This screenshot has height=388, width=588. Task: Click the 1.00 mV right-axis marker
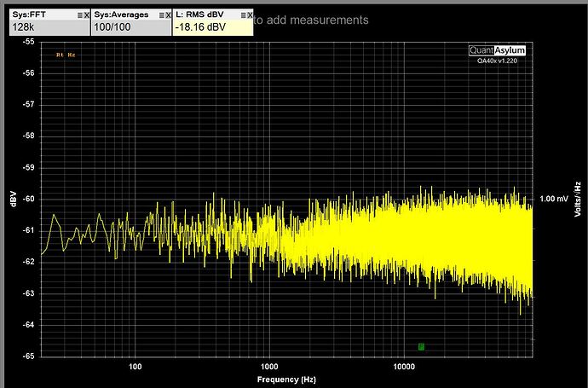[552, 199]
